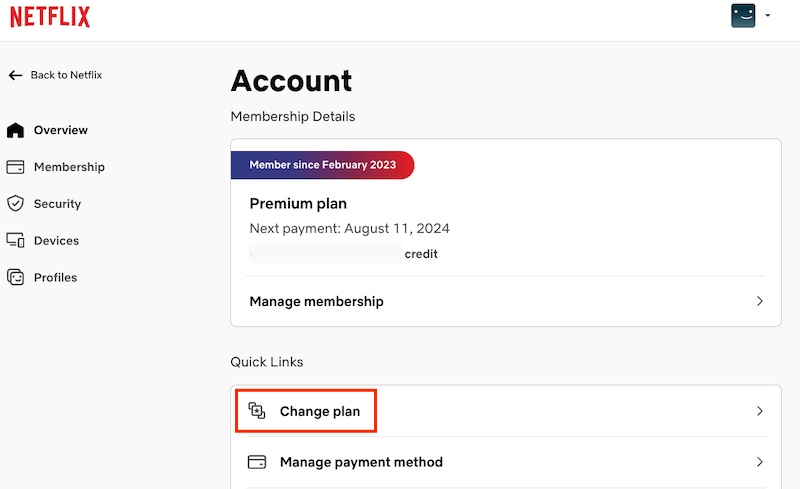Image resolution: width=800 pixels, height=489 pixels.
Task: Click the back arrow icon
Action: [x=15, y=75]
